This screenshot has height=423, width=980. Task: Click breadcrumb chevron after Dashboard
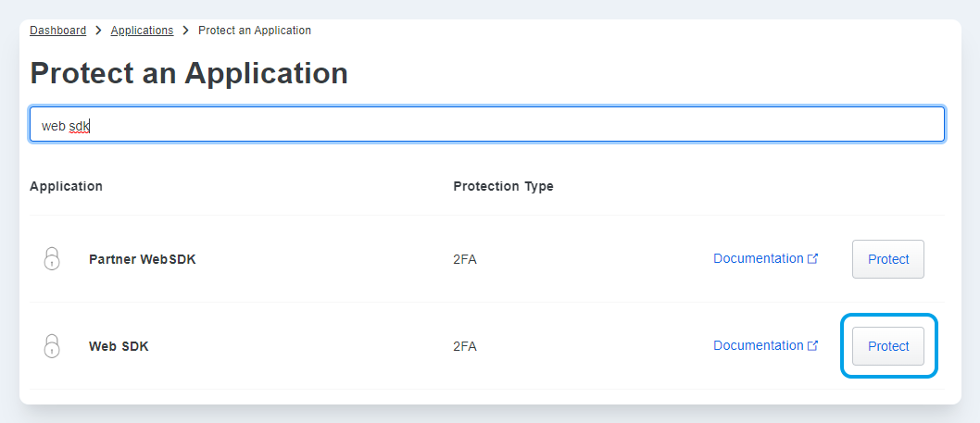point(98,31)
